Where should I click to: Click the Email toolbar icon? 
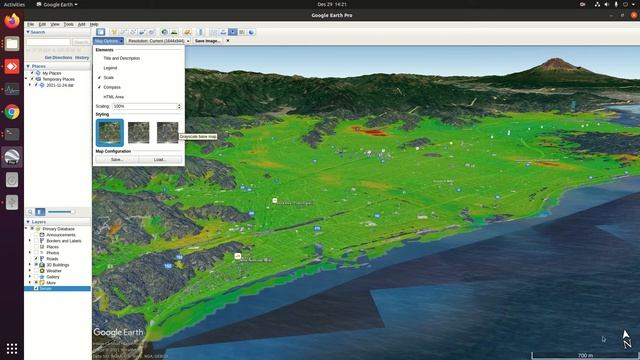tap(213, 32)
